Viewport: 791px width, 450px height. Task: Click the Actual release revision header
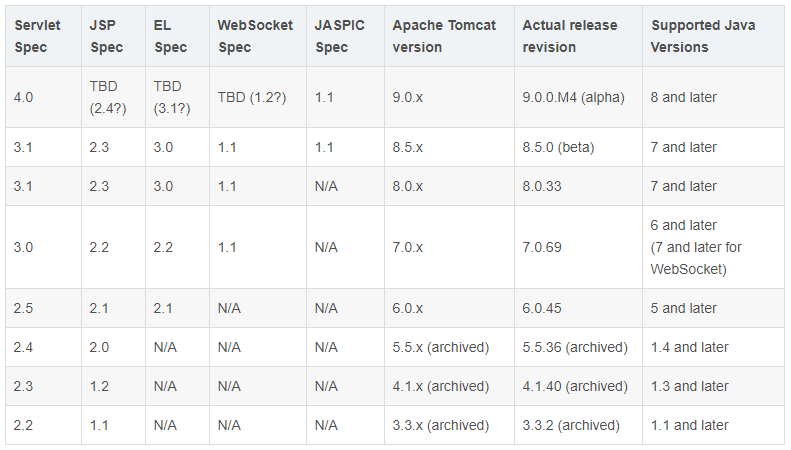[570, 35]
